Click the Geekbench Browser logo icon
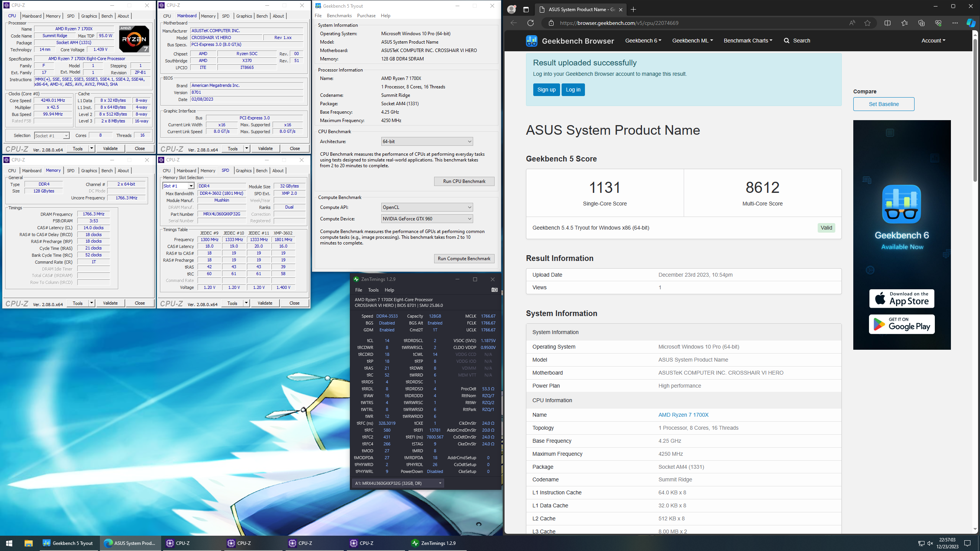 531,41
